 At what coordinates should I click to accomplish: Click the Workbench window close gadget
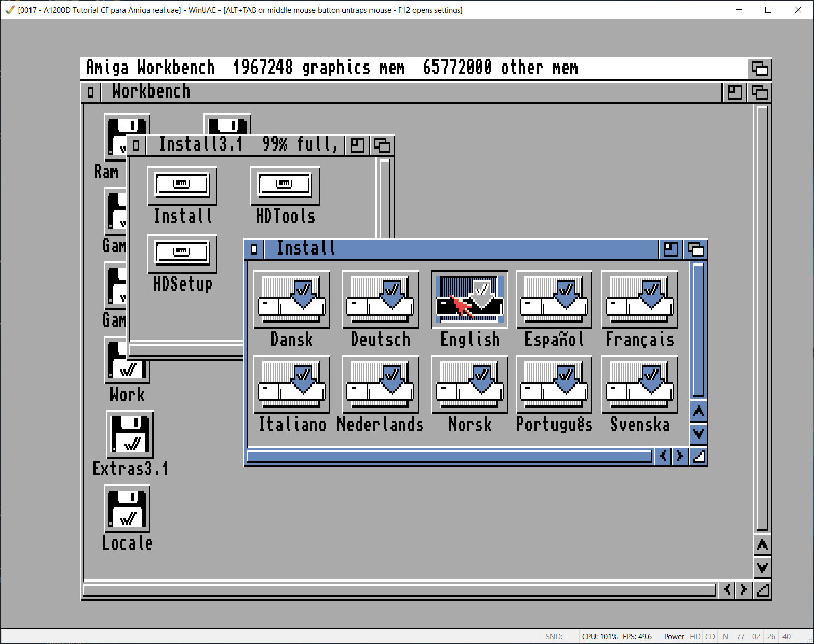pos(90,92)
